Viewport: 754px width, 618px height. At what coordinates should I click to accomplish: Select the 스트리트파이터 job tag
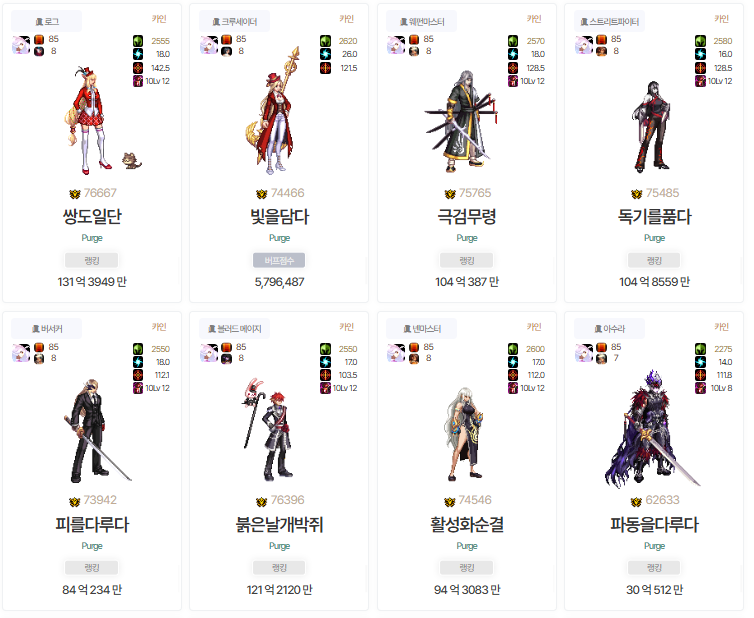(x=609, y=22)
